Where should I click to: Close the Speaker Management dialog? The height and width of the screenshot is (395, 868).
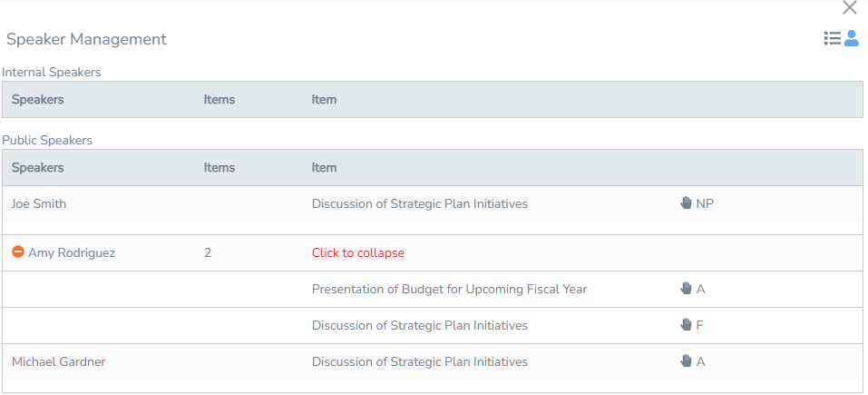pyautogui.click(x=849, y=8)
